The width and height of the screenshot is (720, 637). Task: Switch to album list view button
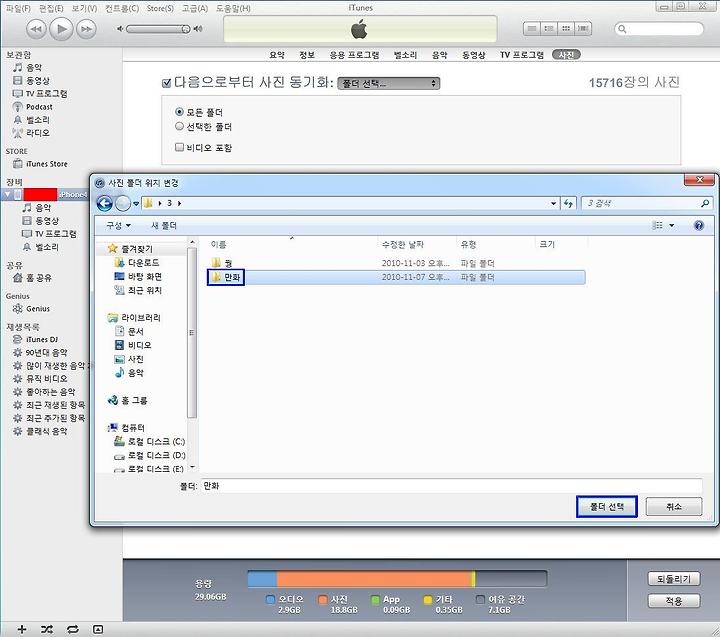(x=549, y=28)
